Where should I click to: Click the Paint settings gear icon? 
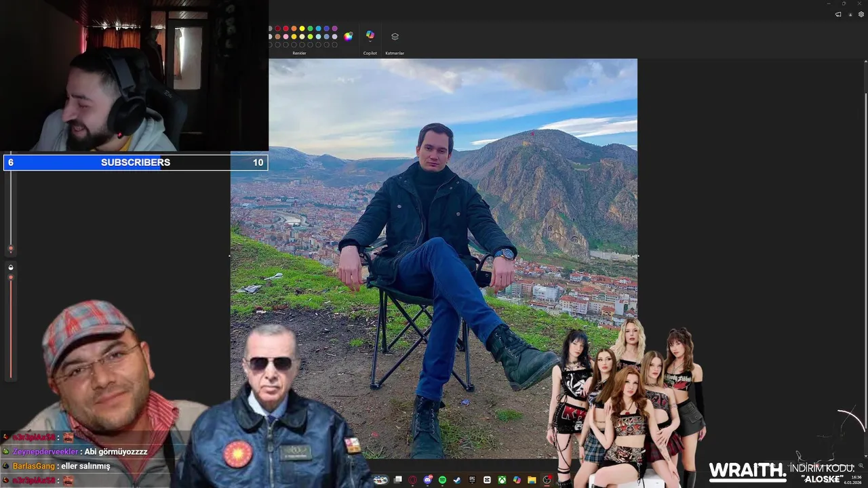pos(861,14)
